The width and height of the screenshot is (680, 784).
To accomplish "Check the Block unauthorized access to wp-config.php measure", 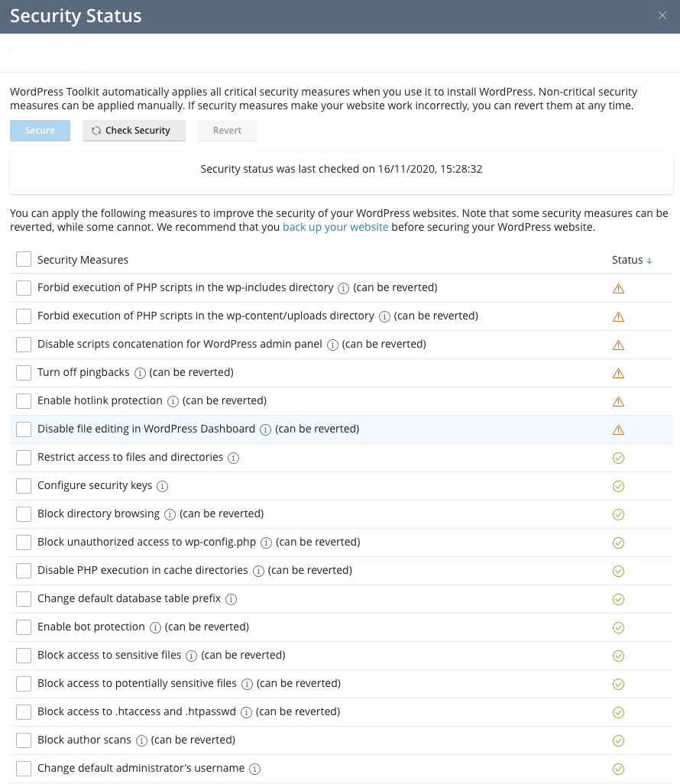I will [x=23, y=543].
